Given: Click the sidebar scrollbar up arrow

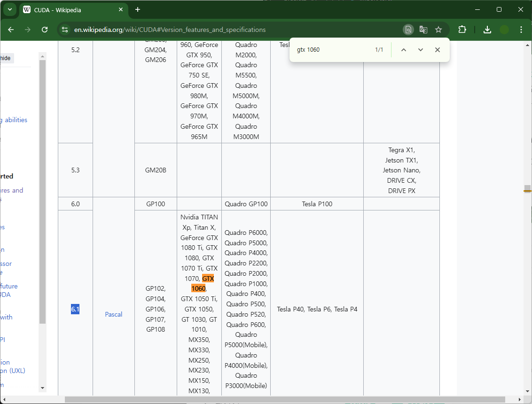Looking at the screenshot, I should pyautogui.click(x=42, y=56).
